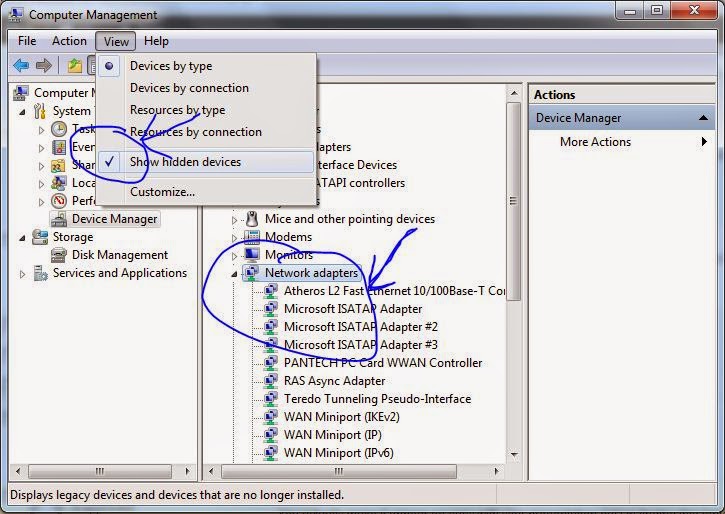
Task: Collapse the Device Manager actions section
Action: pos(703,118)
